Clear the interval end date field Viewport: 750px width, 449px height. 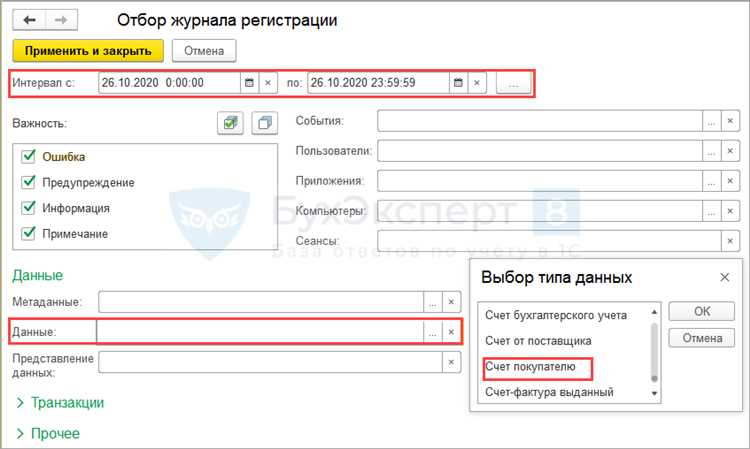[477, 83]
